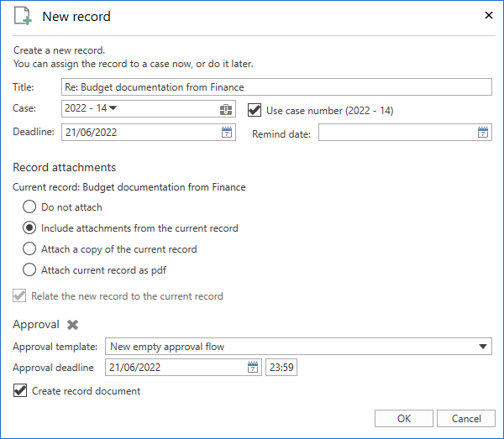
Task: Click the Remind date input field
Action: click(395, 133)
